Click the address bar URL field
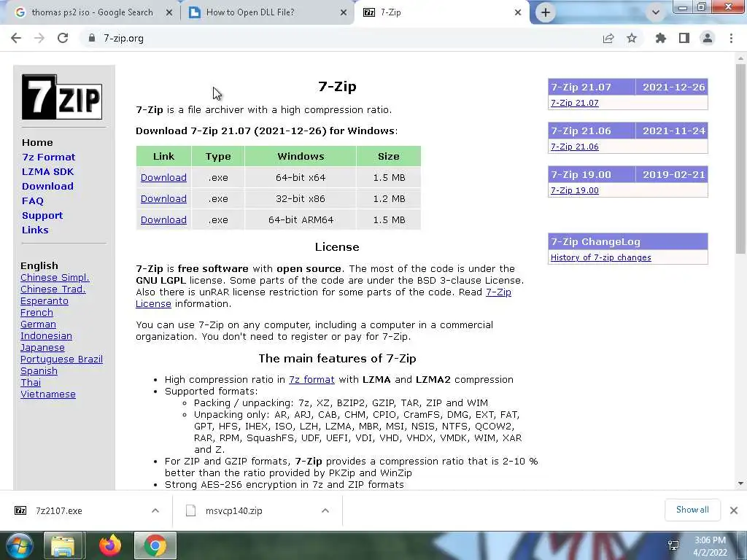Screen dimensions: 747x560 pyautogui.click(x=338, y=38)
